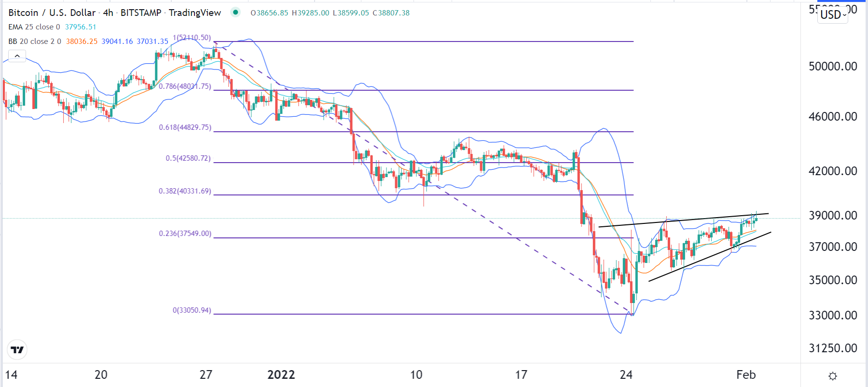Select the 0.618(44829.75) Fibonacci level label
868x387 pixels.
(185, 127)
